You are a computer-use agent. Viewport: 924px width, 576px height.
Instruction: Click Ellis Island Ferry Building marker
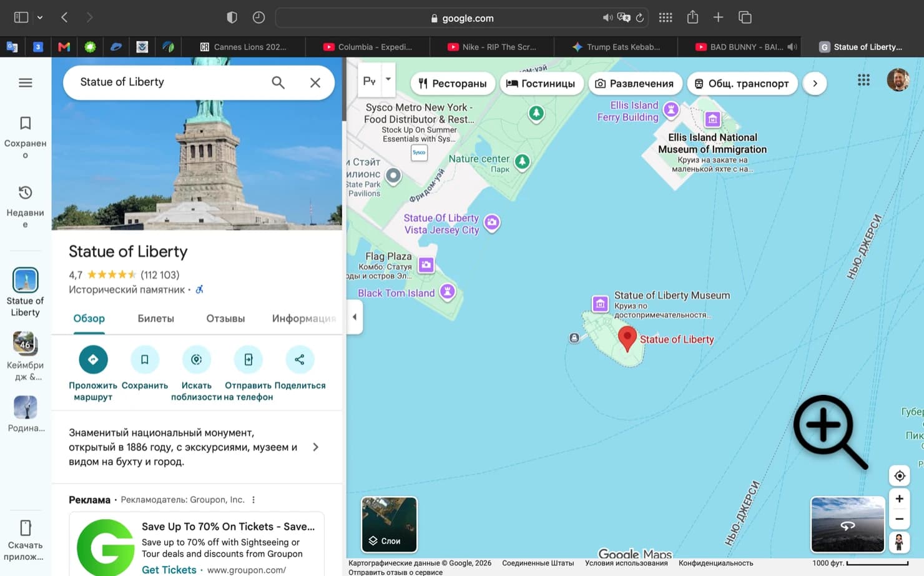tap(671, 111)
